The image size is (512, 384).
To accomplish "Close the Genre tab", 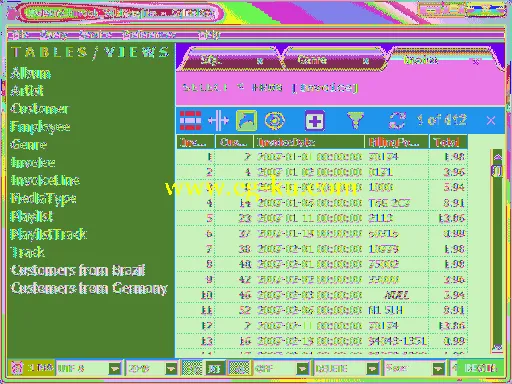I will (366, 61).
